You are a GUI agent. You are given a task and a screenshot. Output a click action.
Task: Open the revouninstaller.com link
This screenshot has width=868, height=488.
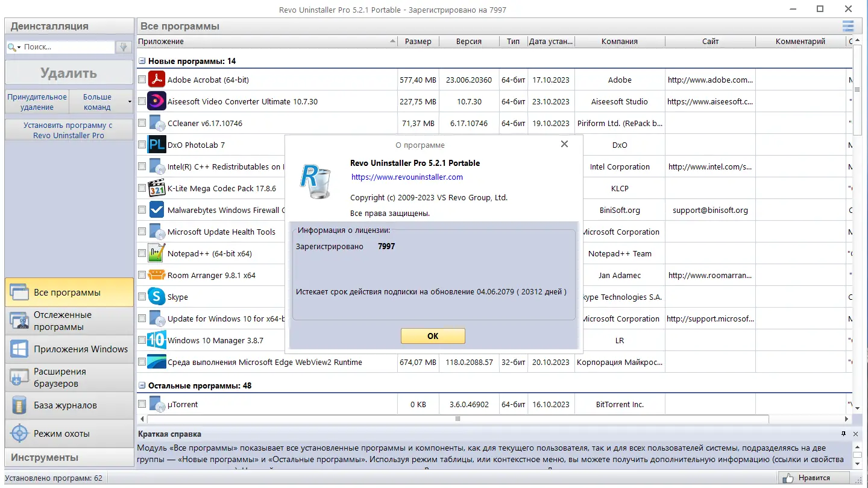(407, 177)
